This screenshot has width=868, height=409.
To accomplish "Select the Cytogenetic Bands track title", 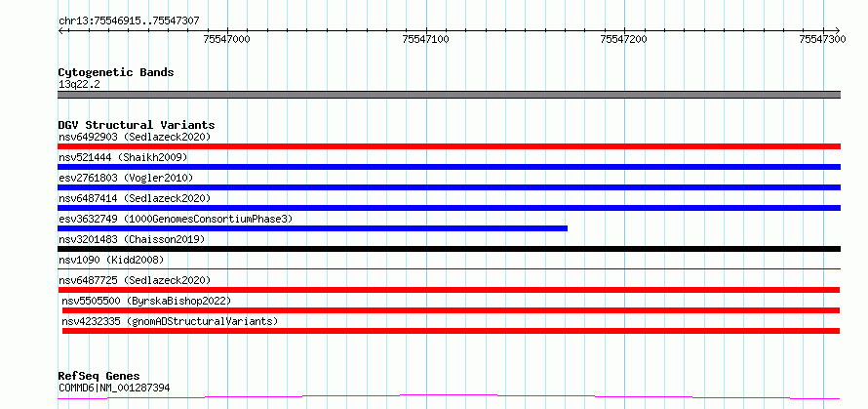I will coord(116,72).
